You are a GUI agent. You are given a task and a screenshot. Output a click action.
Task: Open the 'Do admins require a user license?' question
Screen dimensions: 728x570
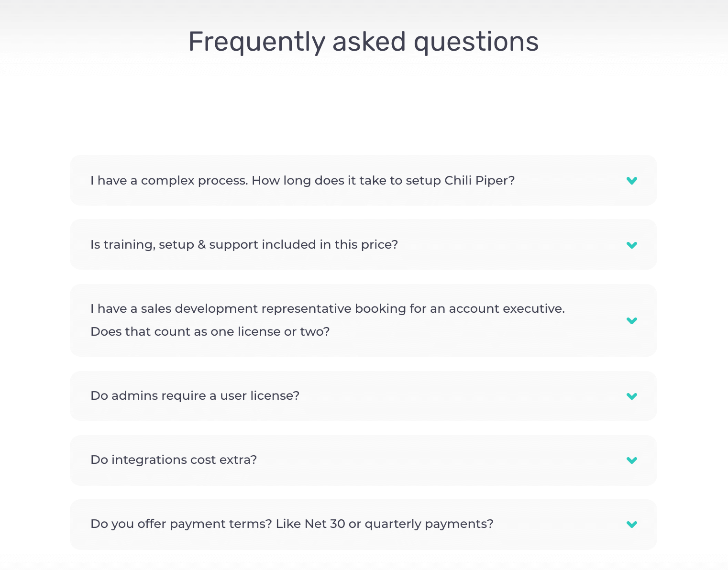coord(195,396)
